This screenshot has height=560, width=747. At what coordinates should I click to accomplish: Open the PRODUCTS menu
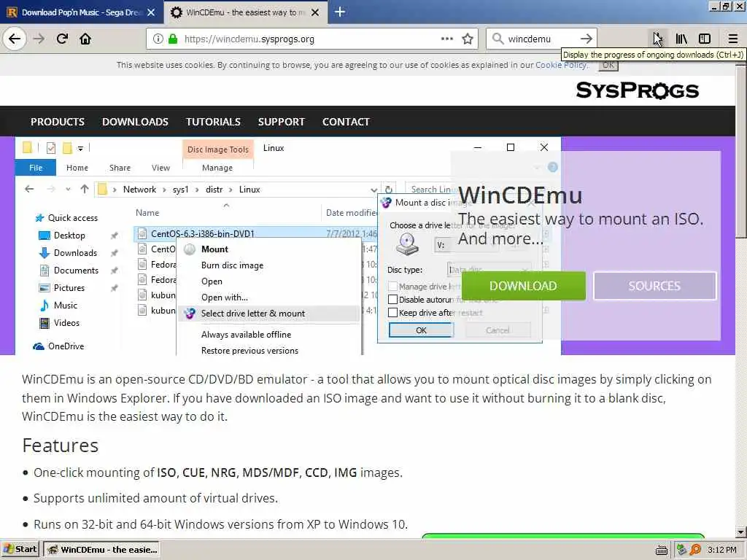(58, 122)
